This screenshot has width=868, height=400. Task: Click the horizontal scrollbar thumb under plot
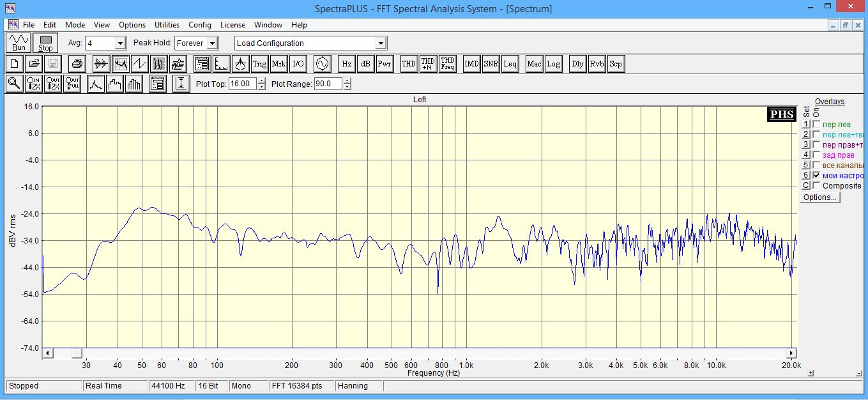pyautogui.click(x=76, y=353)
